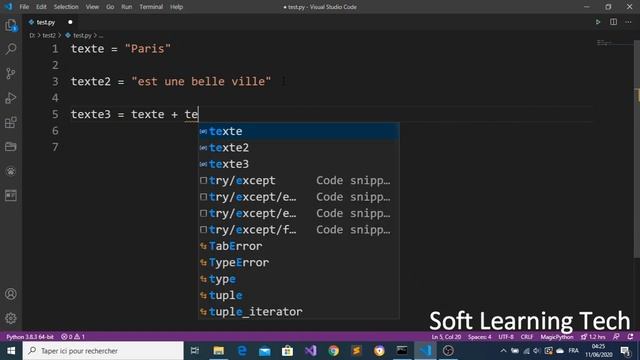Open Task View on the taskbar
The width and height of the screenshot is (640, 360).
(195, 351)
